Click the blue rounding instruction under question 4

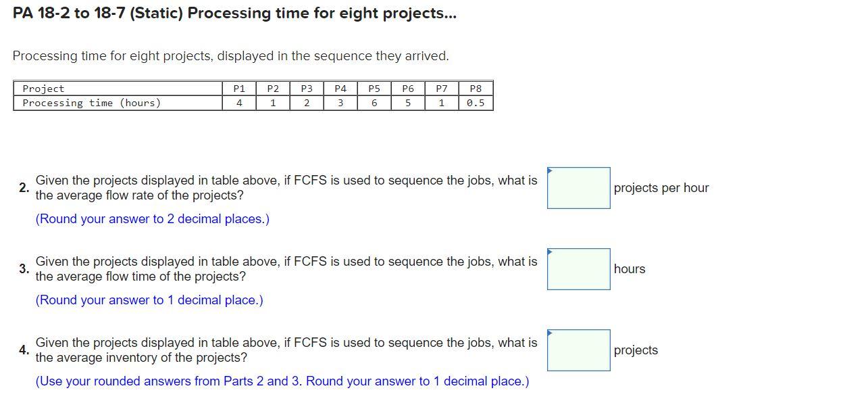[x=282, y=381]
